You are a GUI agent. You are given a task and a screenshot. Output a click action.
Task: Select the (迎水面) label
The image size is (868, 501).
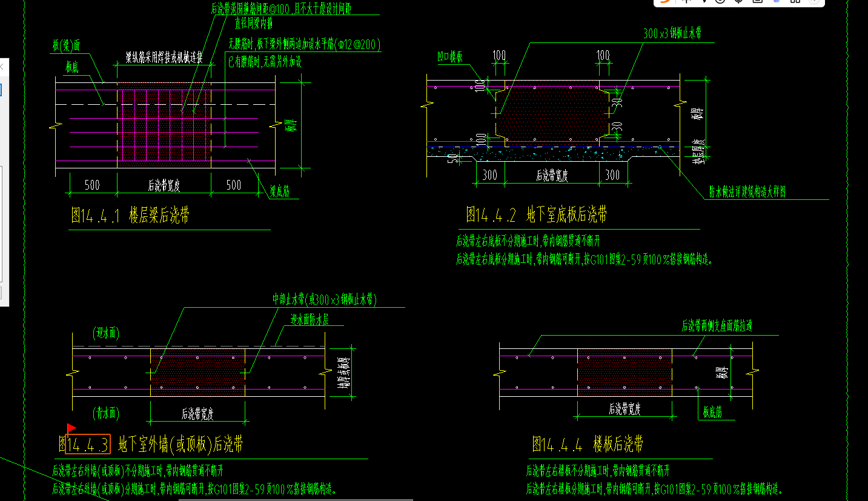106,333
